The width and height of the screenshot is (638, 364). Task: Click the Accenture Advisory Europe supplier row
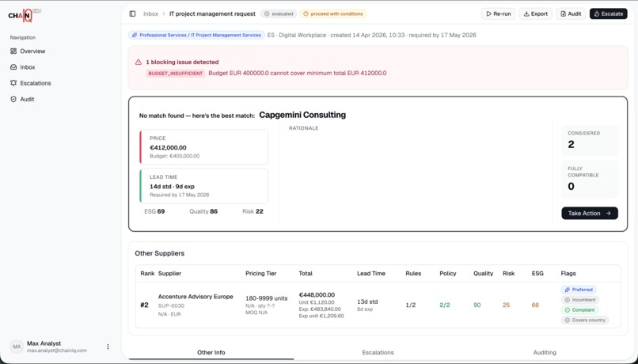(378, 305)
